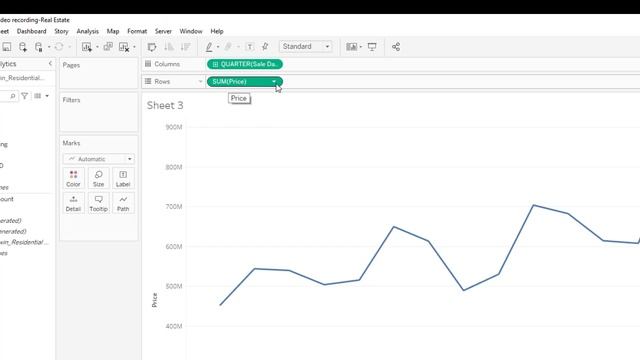The height and width of the screenshot is (360, 640).
Task: Open the data pane view options dropdown arrow
Action: [x=47, y=96]
